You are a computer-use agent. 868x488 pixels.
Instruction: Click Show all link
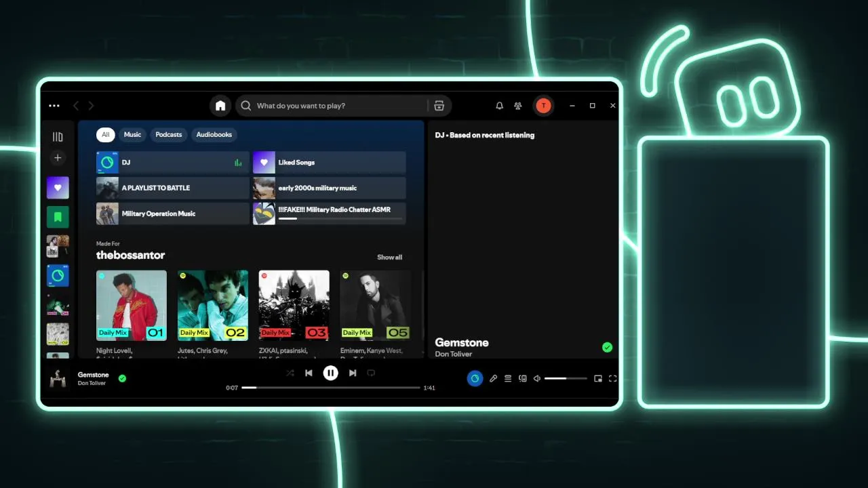(390, 258)
